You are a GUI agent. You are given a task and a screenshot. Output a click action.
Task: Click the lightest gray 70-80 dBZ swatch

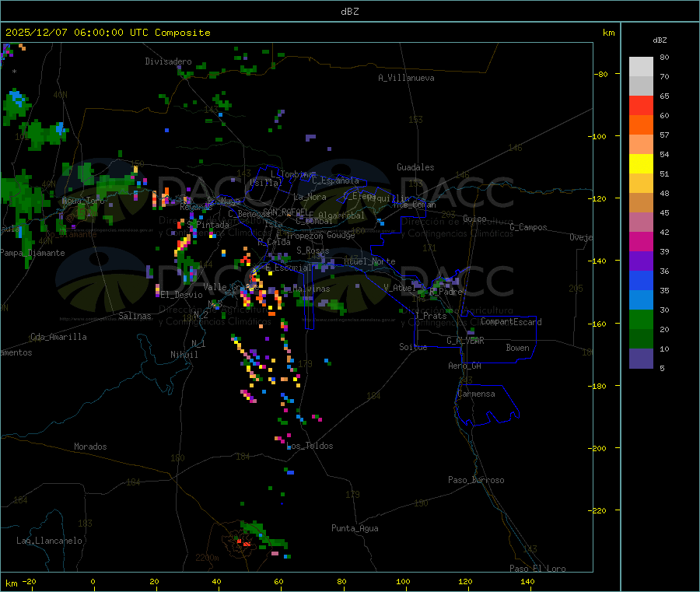[x=641, y=67]
